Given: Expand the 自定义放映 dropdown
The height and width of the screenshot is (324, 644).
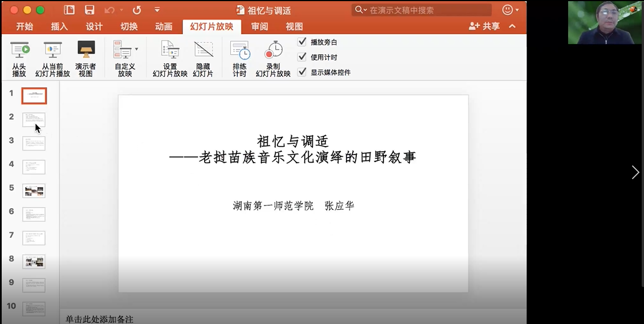Looking at the screenshot, I should [x=136, y=50].
